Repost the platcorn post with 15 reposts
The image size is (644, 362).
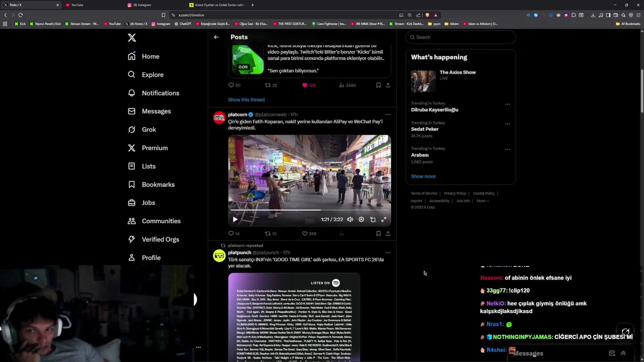271,234
